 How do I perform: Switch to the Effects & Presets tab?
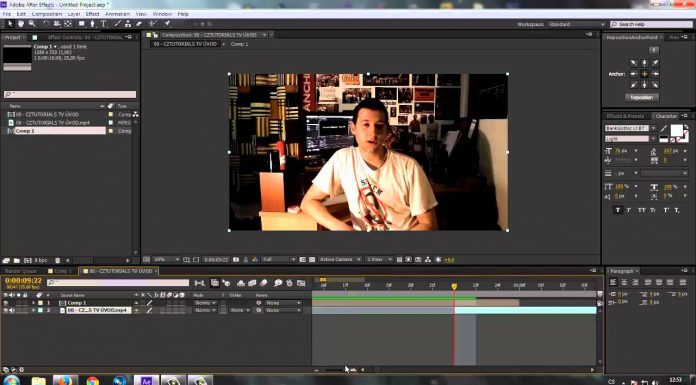click(625, 116)
